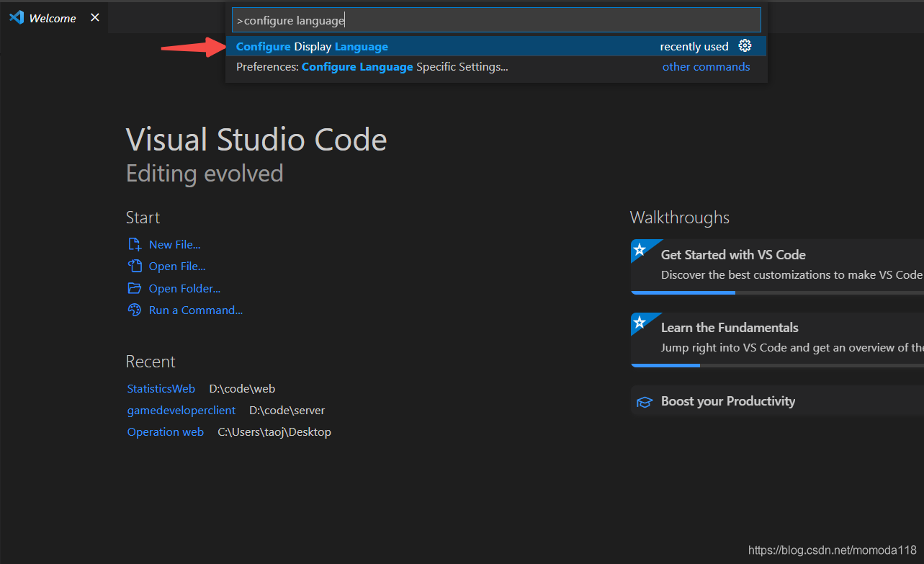The width and height of the screenshot is (924, 564).
Task: Open the Open Folder... link
Action: tap(184, 289)
